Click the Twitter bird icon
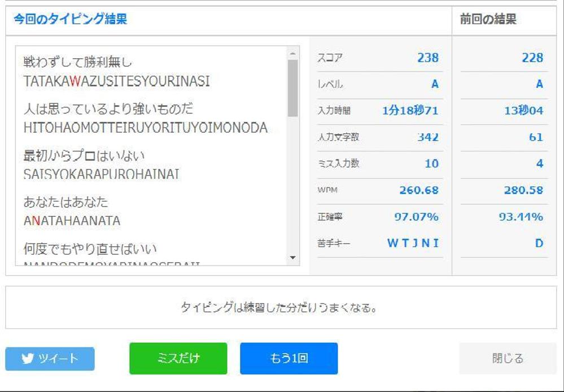The image size is (564, 392). 28,359
